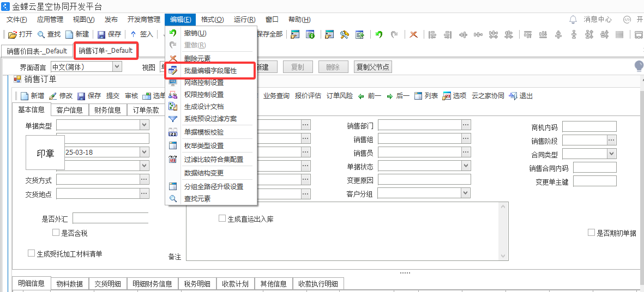Click the 打开 folder icon in toolbar
The width and height of the screenshot is (644, 292).
point(13,34)
